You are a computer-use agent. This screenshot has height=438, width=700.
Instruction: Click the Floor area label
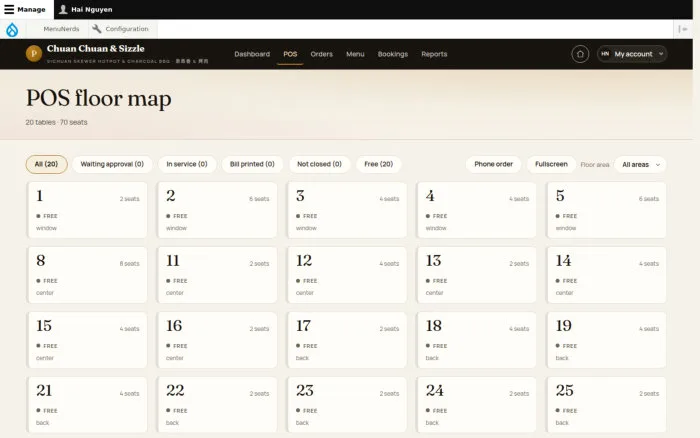click(595, 165)
